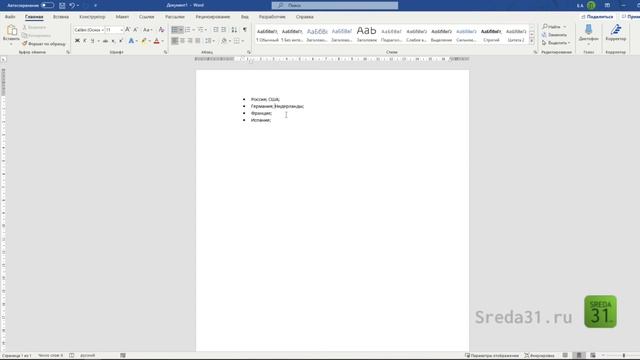Switch to the Ссылки (References) tab

[147, 17]
